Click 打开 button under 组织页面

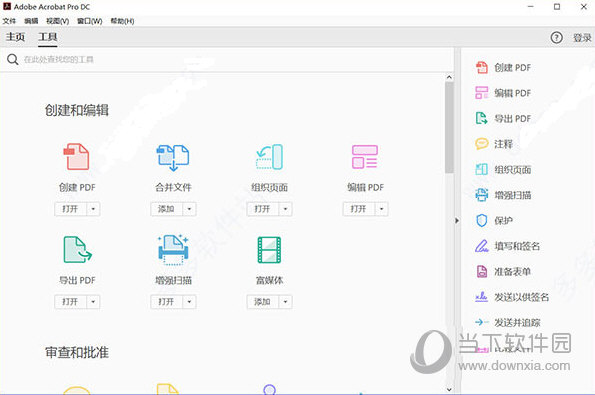263,209
